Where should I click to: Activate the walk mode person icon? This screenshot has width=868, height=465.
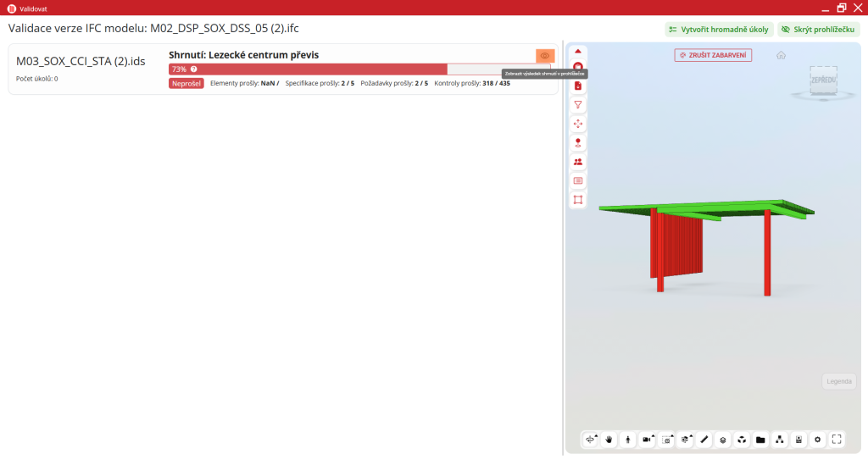[627, 440]
